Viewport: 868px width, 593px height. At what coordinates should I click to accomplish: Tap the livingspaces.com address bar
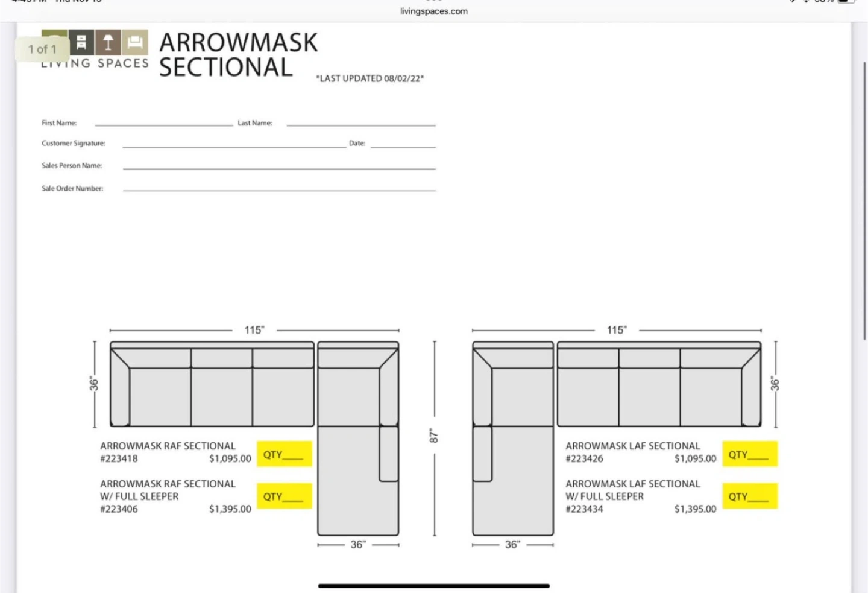pos(433,11)
